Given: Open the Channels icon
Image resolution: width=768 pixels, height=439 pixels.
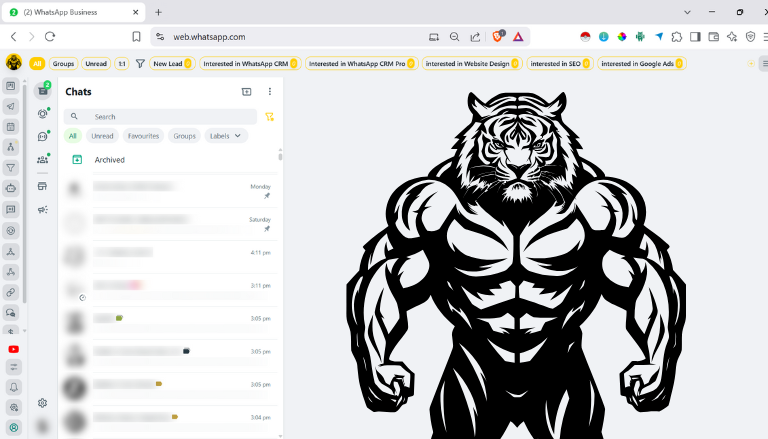Looking at the screenshot, I should [x=43, y=137].
